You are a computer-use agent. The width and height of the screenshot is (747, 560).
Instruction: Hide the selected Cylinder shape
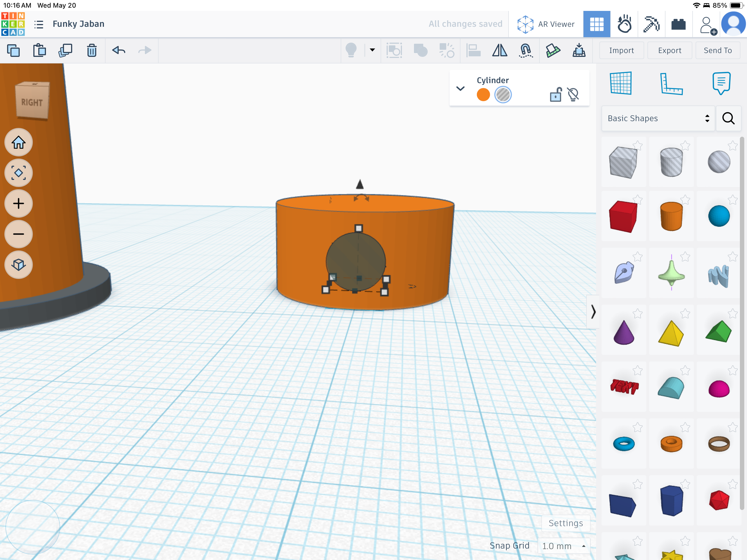[x=573, y=95]
